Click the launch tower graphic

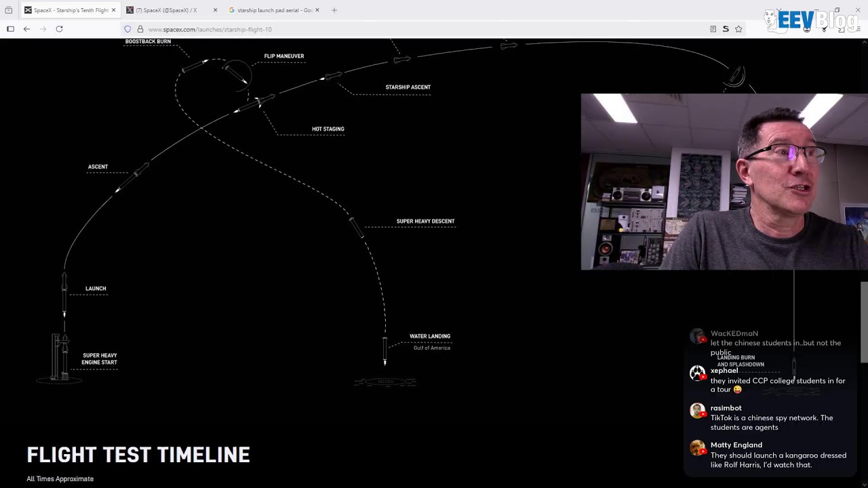point(60,356)
